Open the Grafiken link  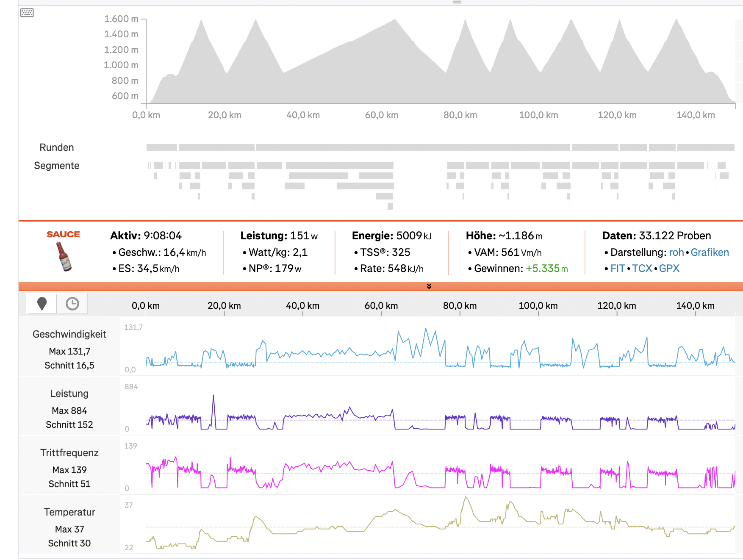pos(710,252)
